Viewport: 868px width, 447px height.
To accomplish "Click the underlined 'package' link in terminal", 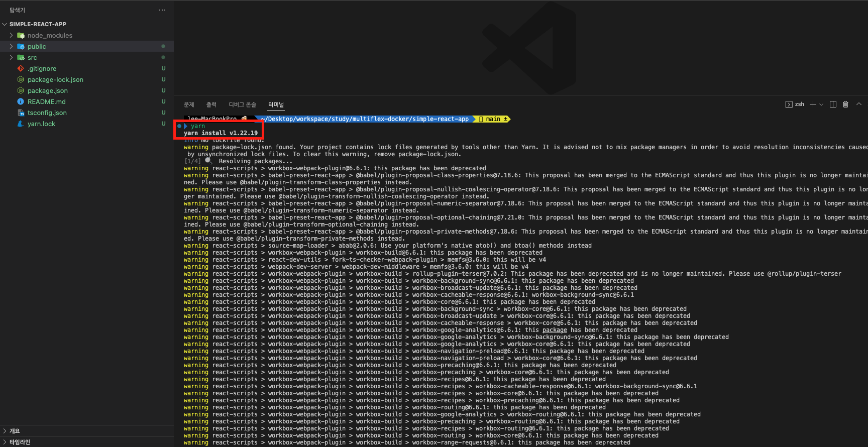I will point(555,330).
